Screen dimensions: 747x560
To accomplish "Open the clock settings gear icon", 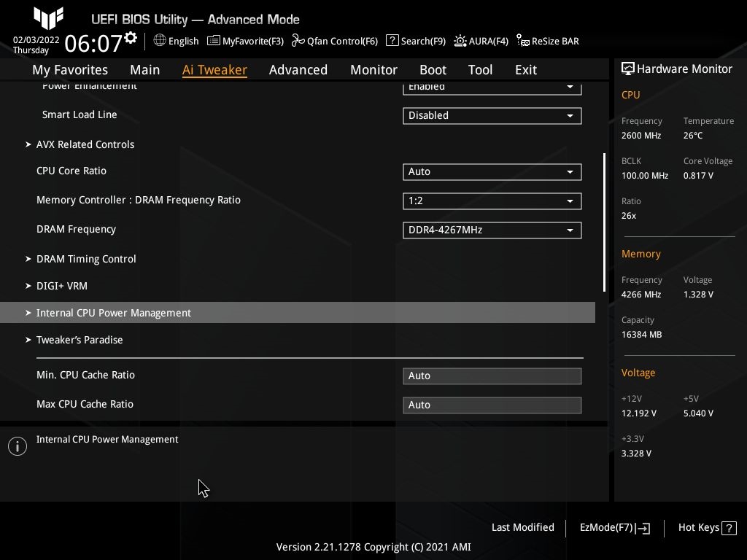I will click(x=131, y=38).
